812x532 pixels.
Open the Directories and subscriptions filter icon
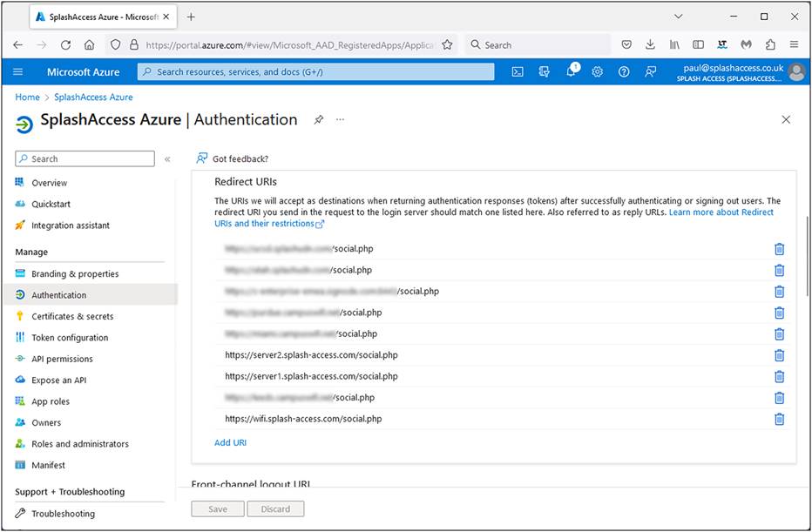coord(544,72)
